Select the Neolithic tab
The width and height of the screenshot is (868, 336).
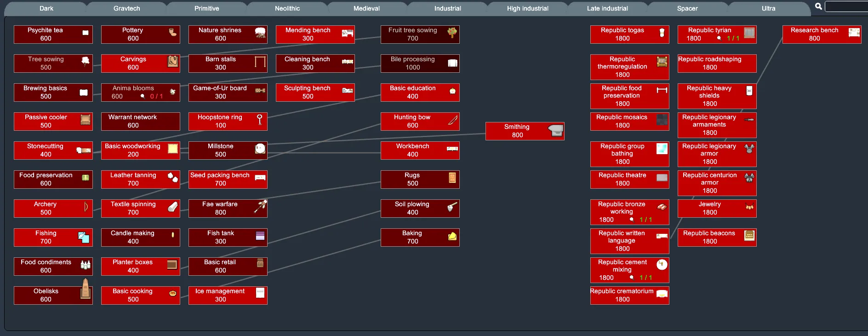tap(287, 8)
